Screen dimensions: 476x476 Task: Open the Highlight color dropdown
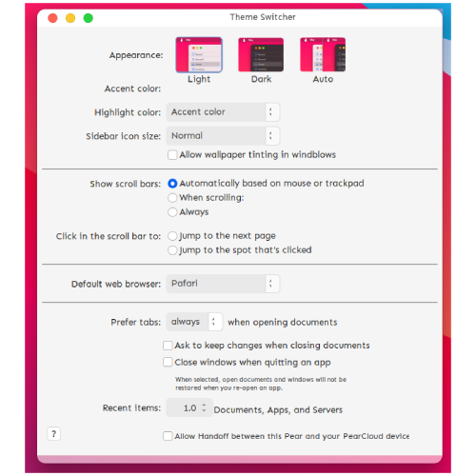[x=223, y=112]
